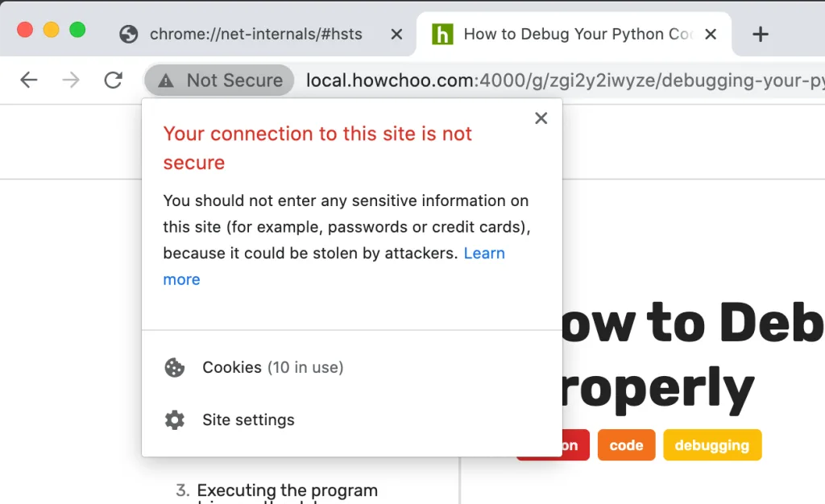Viewport: 825px width, 504px height.
Task: Click the yellow debugging tag
Action: pos(711,445)
